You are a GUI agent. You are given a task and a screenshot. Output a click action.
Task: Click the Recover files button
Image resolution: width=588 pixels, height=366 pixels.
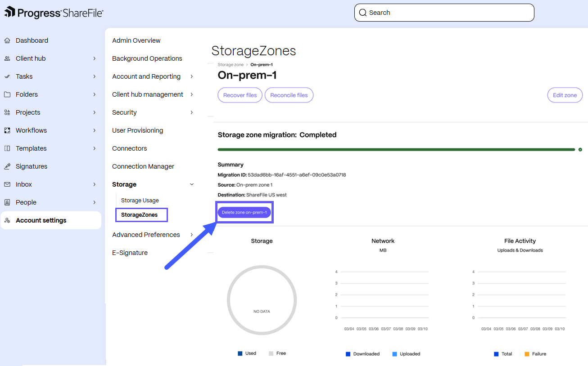tap(240, 95)
